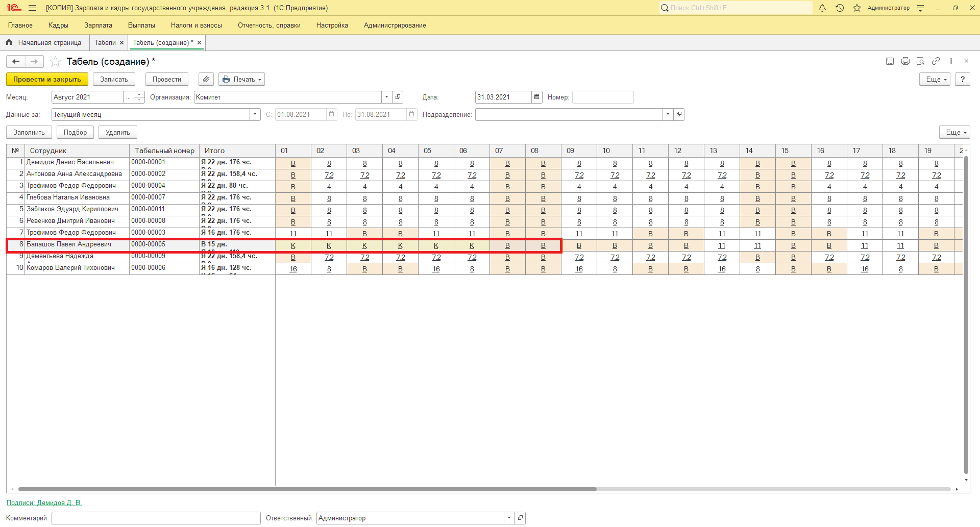
Task: Click the Подбор button
Action: pos(76,133)
